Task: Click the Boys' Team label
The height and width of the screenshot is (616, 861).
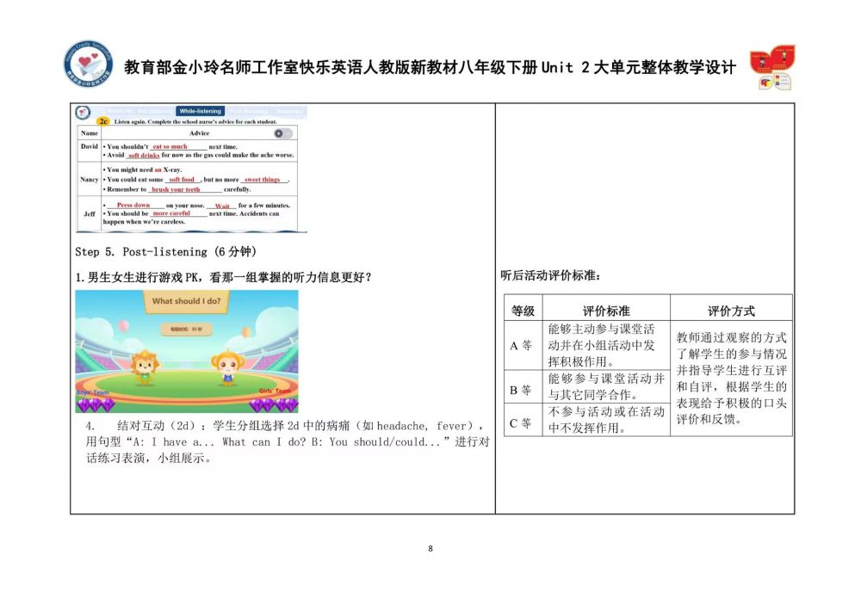Action: pos(92,392)
